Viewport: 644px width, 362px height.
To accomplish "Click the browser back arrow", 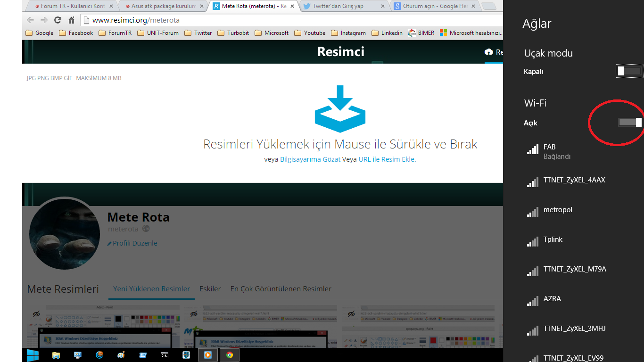I will (x=30, y=20).
